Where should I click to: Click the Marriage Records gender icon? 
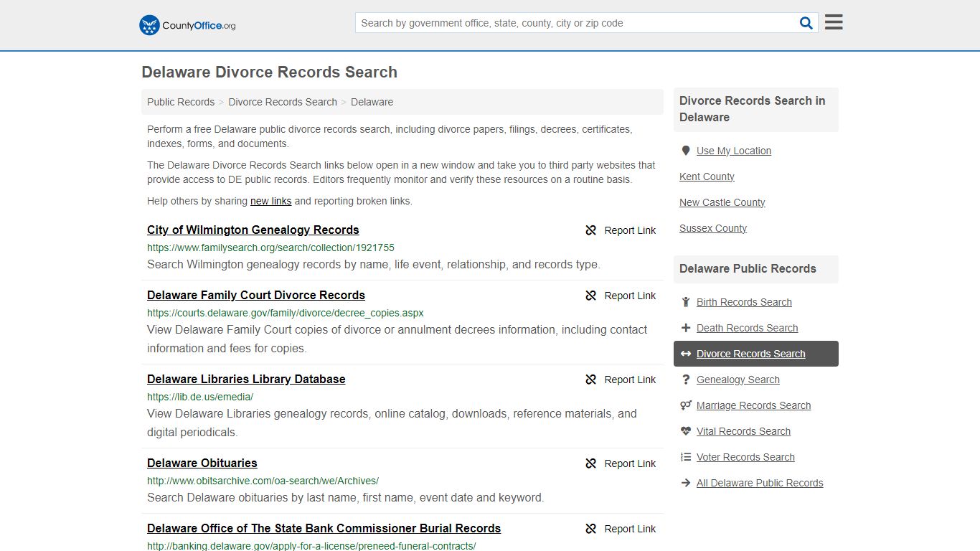[x=686, y=405]
